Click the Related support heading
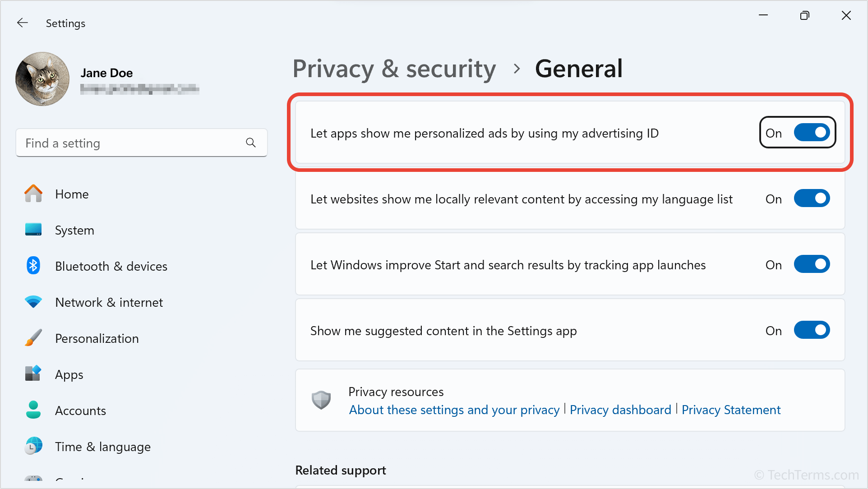 (x=341, y=470)
